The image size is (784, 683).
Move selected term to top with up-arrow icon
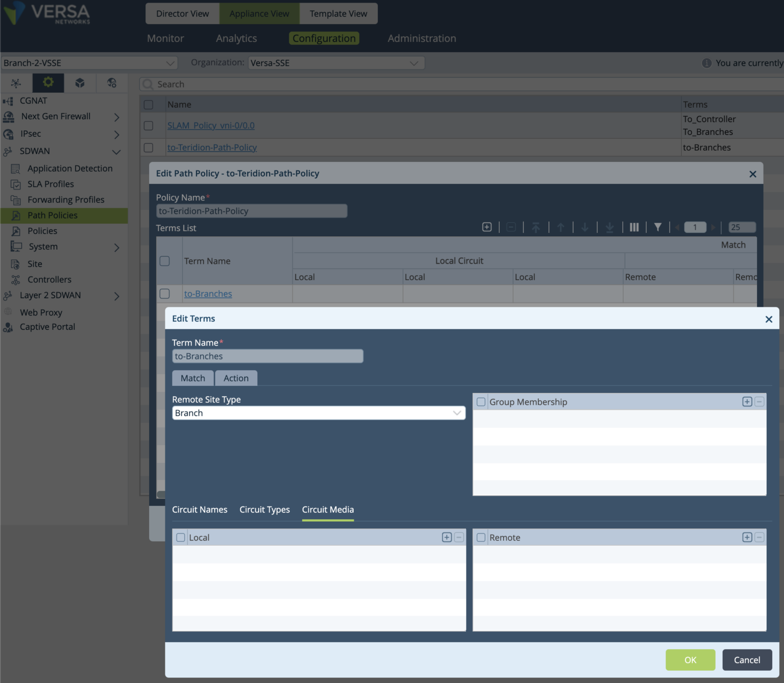(536, 227)
